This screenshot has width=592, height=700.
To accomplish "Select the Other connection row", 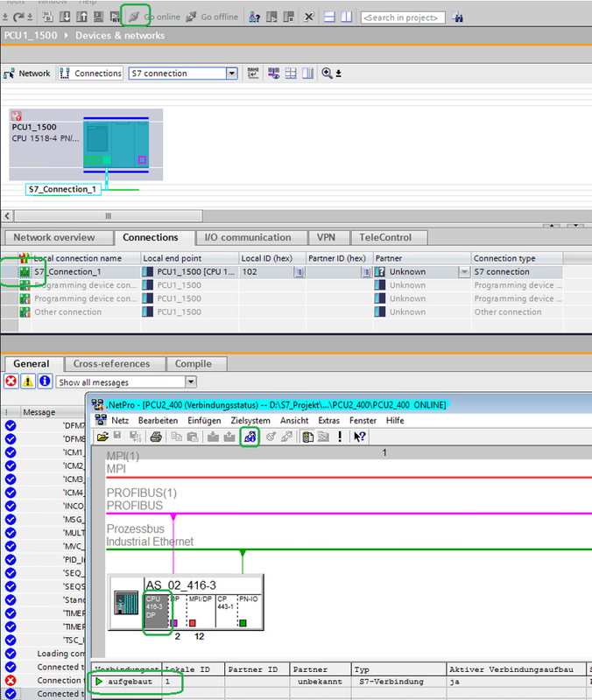I will (281, 312).
